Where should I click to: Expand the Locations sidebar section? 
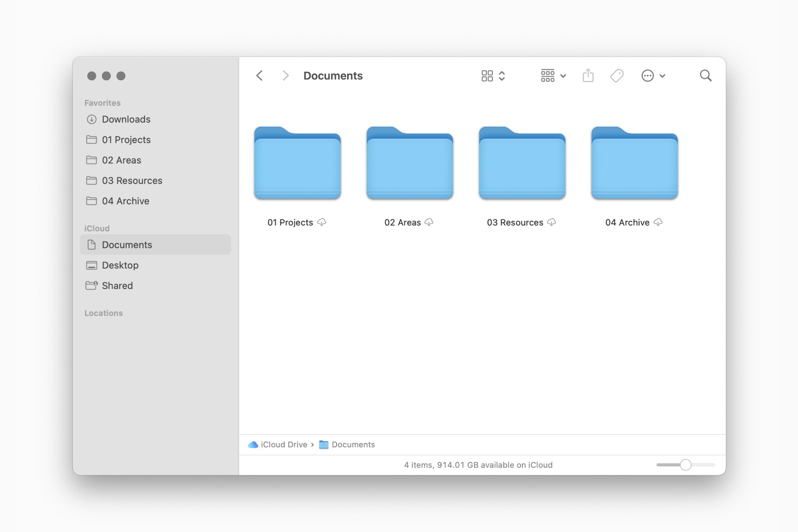tap(104, 313)
